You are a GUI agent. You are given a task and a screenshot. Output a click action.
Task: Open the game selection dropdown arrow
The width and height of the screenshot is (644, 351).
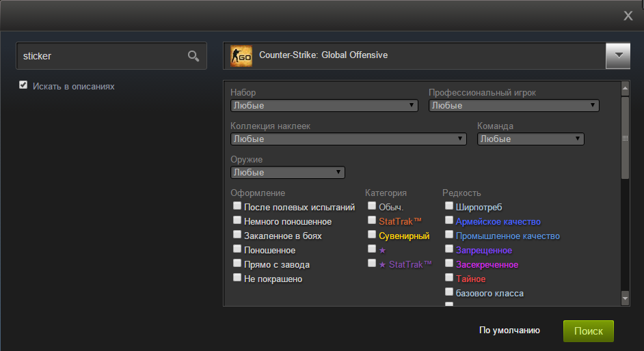(x=617, y=56)
